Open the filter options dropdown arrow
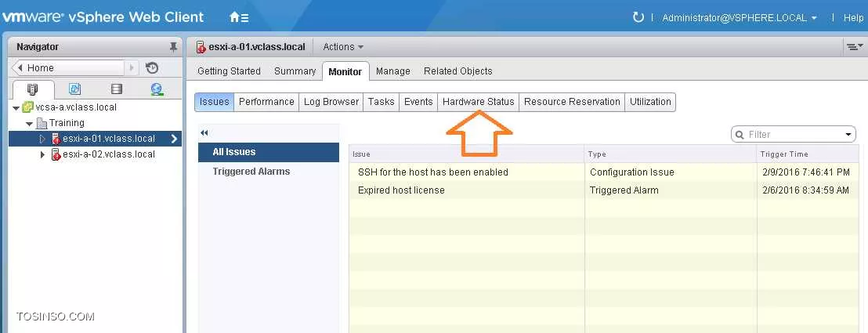The width and height of the screenshot is (868, 333). point(848,135)
